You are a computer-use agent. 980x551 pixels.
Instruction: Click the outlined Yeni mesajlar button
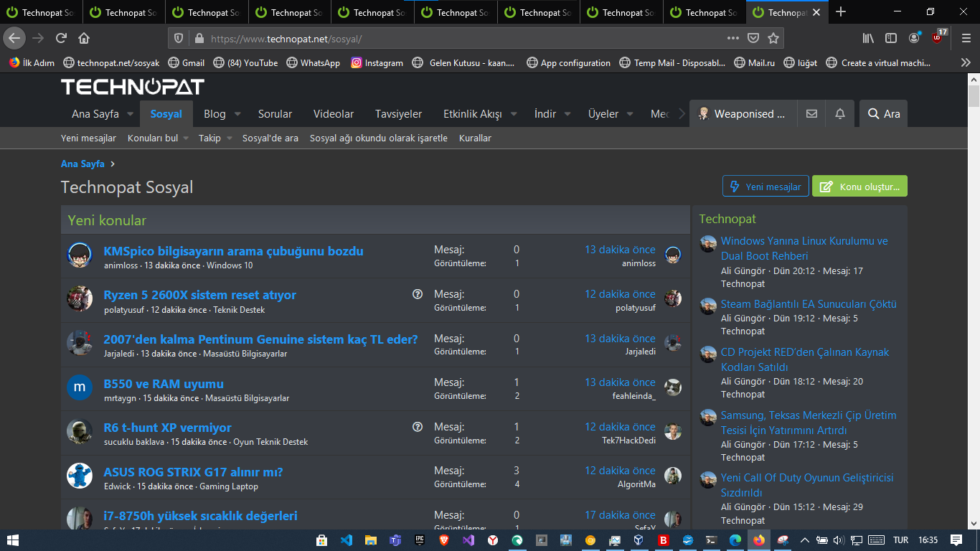coord(766,187)
